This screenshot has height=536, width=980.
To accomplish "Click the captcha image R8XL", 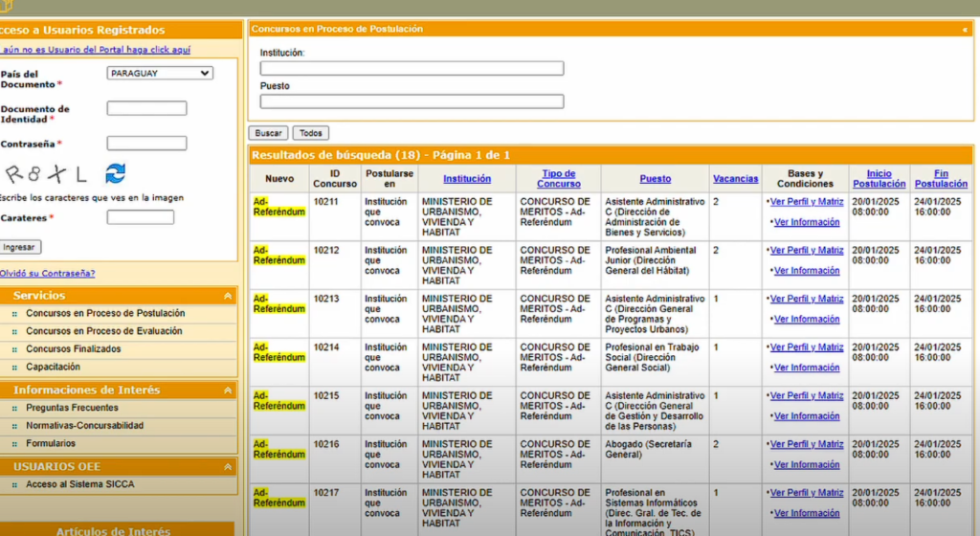I will 46,173.
